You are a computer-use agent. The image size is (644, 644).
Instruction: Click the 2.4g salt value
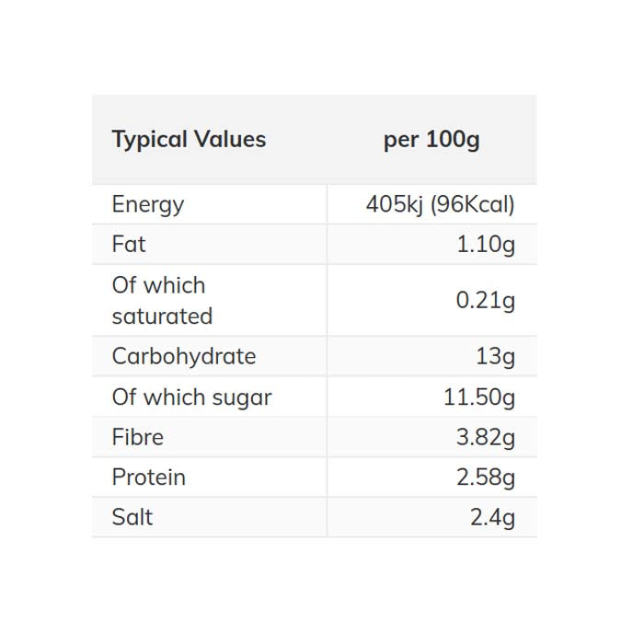(x=492, y=517)
